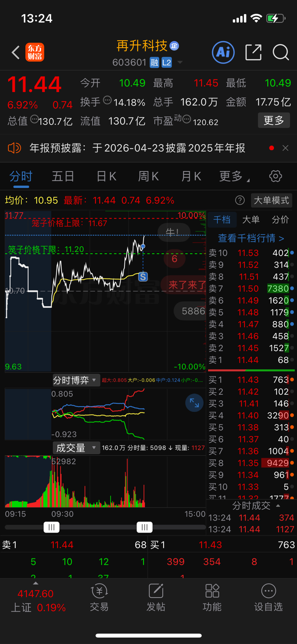Tap the 市盈 info icon
This screenshot has height=644, width=297.
(187, 119)
